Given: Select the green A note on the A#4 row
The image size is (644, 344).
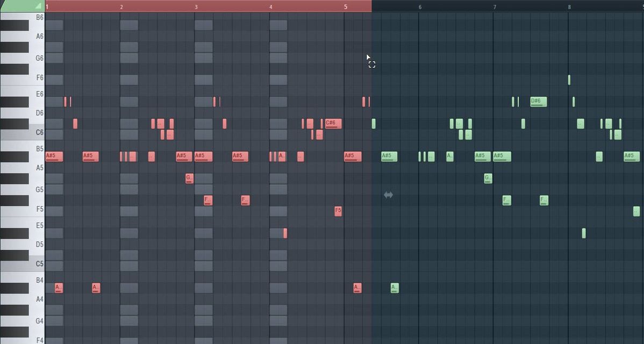Looking at the screenshot, I should [x=395, y=288].
